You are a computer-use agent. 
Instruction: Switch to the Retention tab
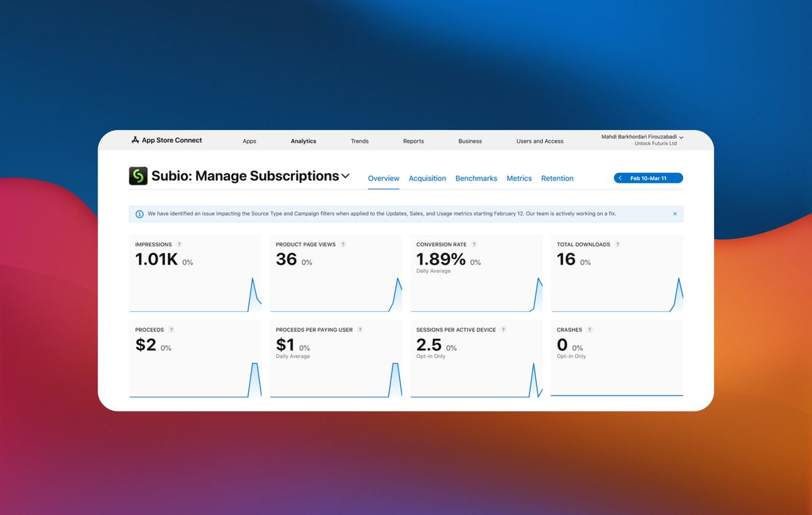pyautogui.click(x=558, y=179)
